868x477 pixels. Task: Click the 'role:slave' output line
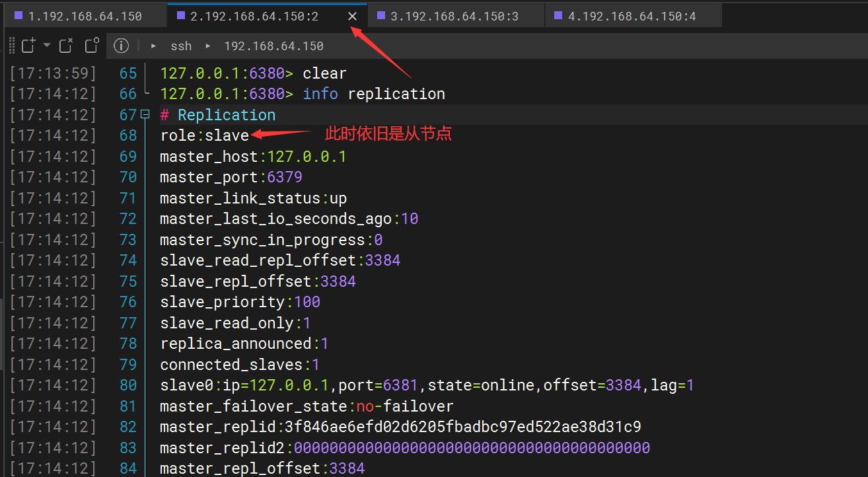click(x=204, y=135)
